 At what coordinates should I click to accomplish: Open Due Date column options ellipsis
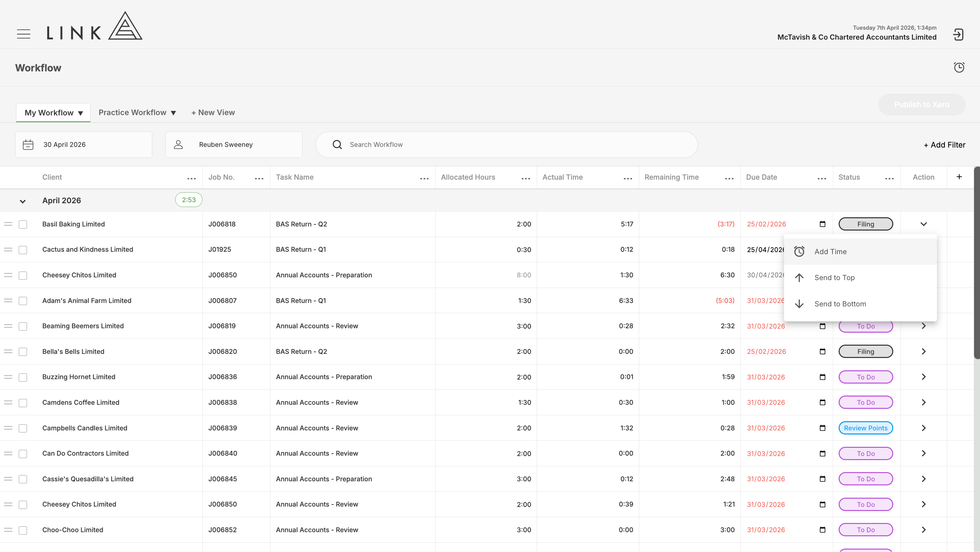click(822, 178)
